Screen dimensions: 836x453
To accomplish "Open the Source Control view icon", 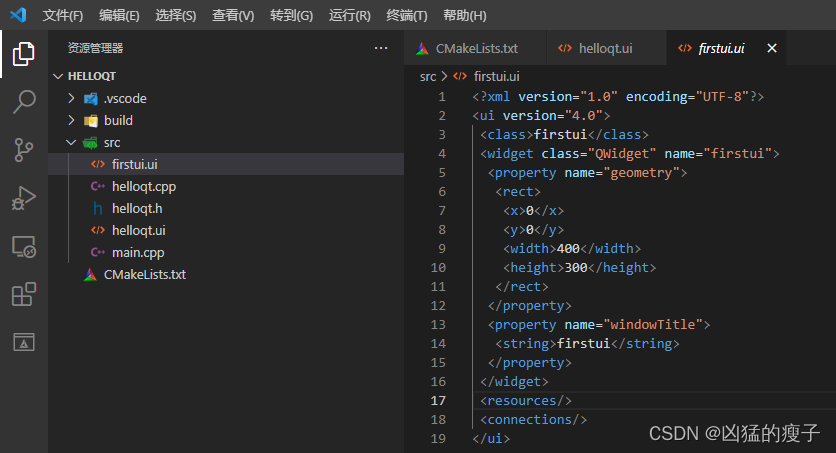I will pyautogui.click(x=23, y=150).
